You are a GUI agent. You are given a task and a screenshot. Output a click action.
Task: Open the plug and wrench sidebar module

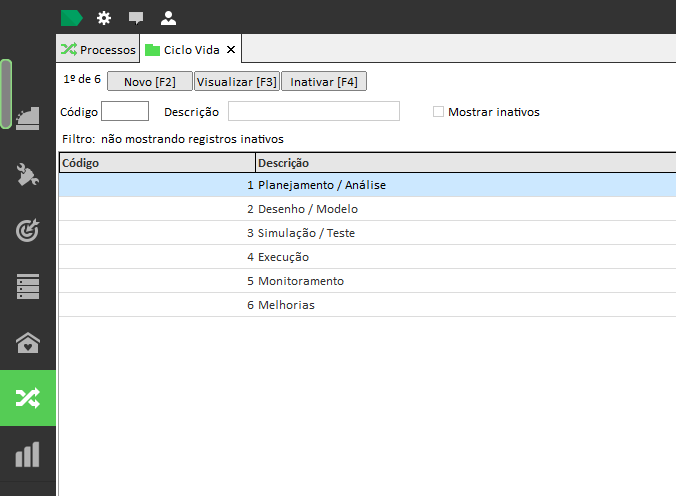pos(28,174)
